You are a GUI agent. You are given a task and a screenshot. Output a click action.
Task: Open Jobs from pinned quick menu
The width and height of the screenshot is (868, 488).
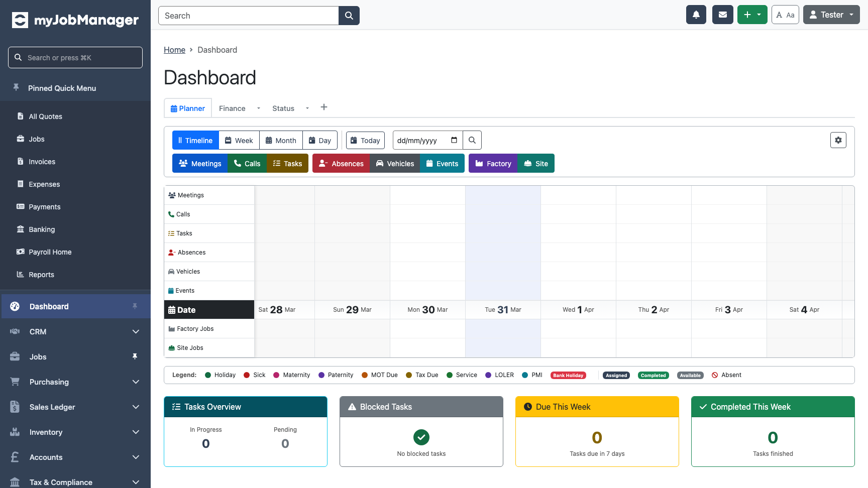(36, 139)
